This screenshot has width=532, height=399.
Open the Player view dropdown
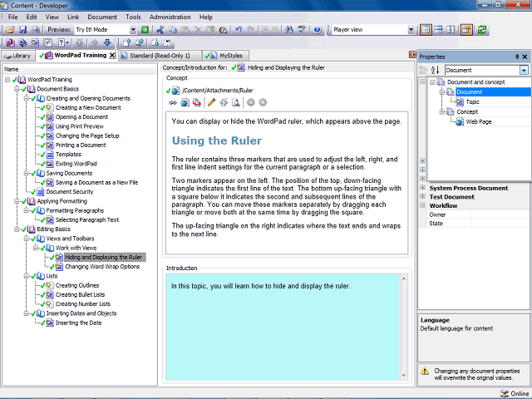[x=411, y=30]
